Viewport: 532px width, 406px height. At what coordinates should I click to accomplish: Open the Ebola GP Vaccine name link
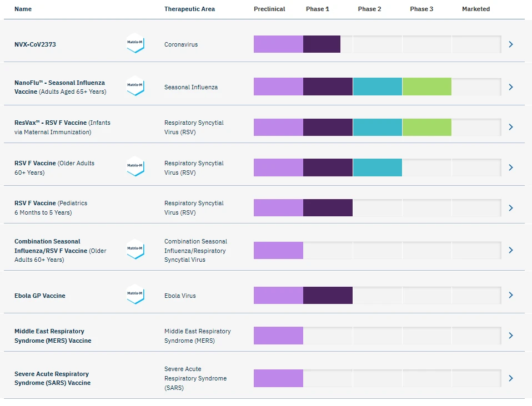tap(40, 296)
